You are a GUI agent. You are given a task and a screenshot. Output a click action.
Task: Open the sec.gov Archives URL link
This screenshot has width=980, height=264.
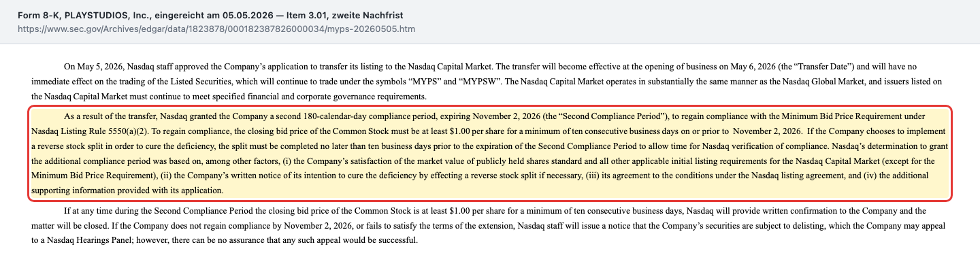click(x=216, y=29)
